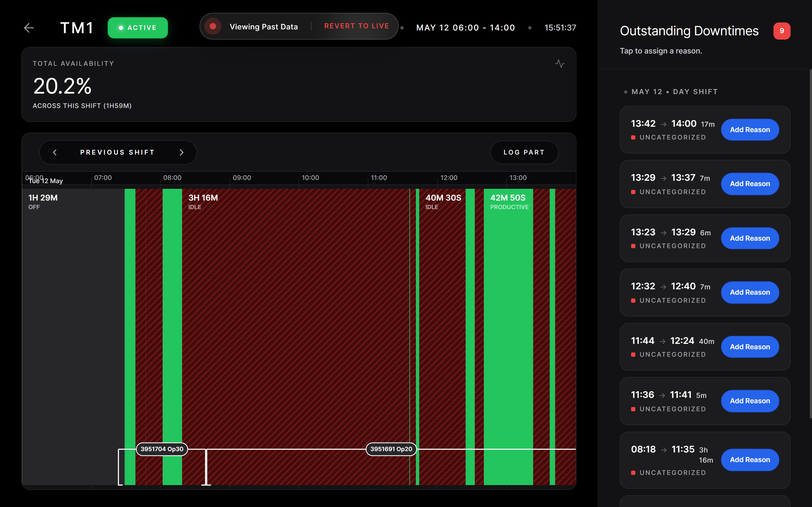Viewport: 812px width, 507px height.
Task: Click the PREVIOUS SHIFT label
Action: click(117, 153)
